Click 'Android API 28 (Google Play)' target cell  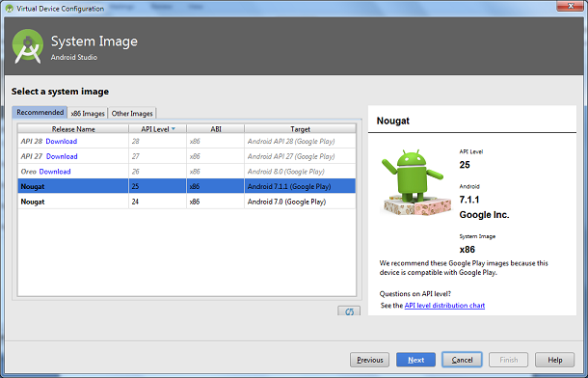pyautogui.click(x=300, y=141)
